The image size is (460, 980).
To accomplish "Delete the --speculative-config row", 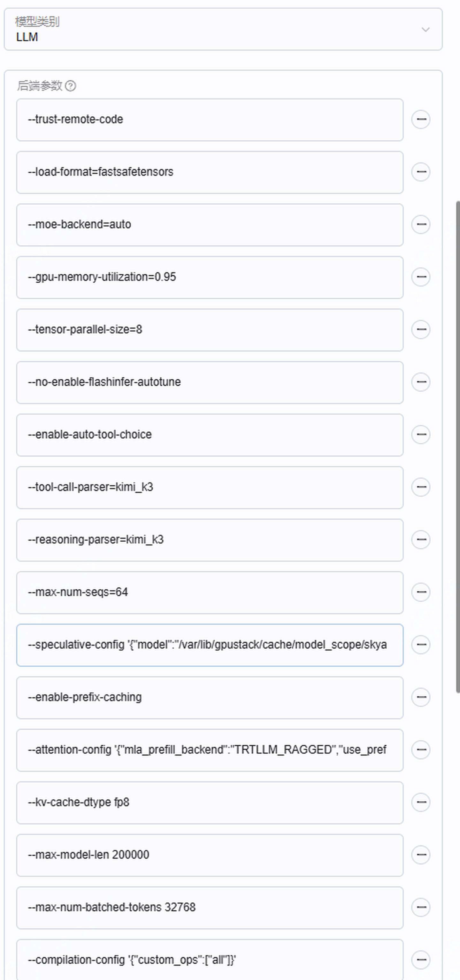I will [420, 645].
